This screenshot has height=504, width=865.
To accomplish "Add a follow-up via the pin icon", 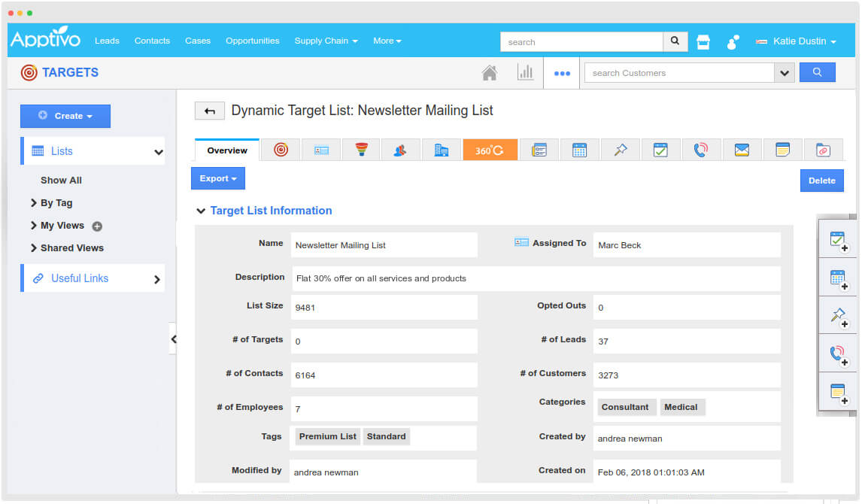I will pyautogui.click(x=837, y=316).
